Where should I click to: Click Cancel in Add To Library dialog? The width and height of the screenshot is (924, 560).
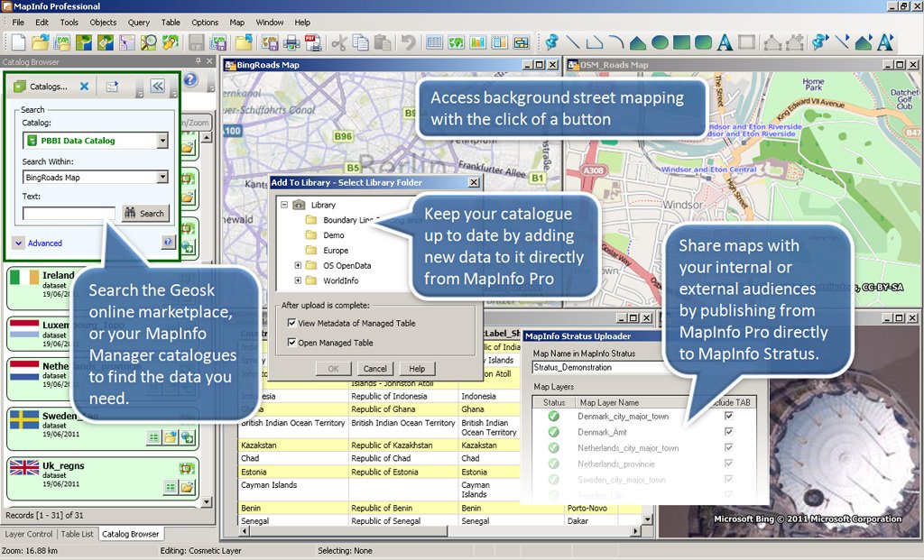click(x=374, y=369)
